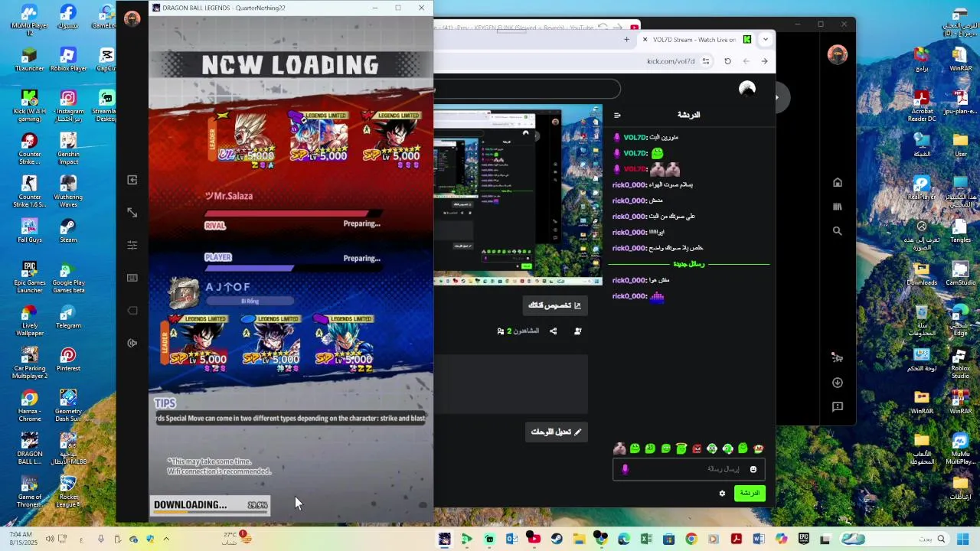Open emulator sidebar keyboard mapping icon

tap(132, 278)
